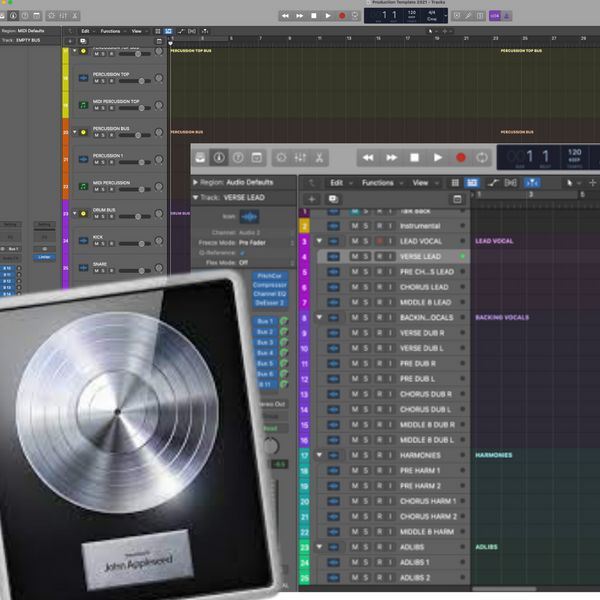This screenshot has width=600, height=600.
Task: Click the Rewind button in the front transport
Action: click(368, 158)
